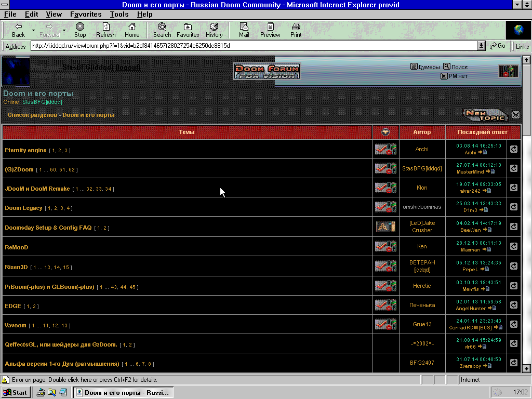Open the Поиск search link icon
Viewport: 532px width, 399px height.
coord(447,66)
